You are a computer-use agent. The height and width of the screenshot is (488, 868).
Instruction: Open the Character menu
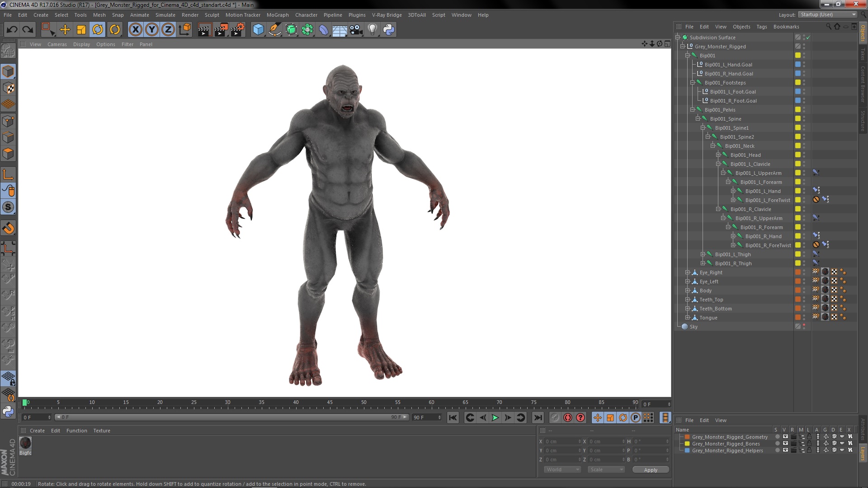306,15
